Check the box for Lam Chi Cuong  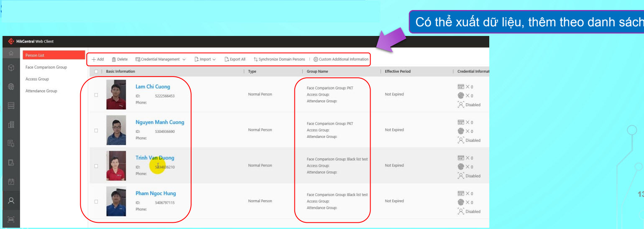tap(96, 95)
